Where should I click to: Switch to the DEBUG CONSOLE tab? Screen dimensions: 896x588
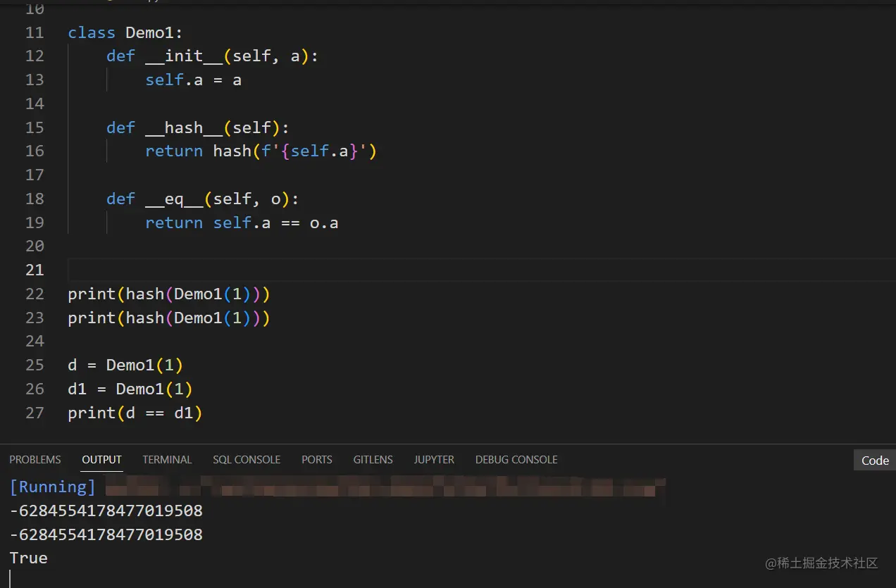516,460
